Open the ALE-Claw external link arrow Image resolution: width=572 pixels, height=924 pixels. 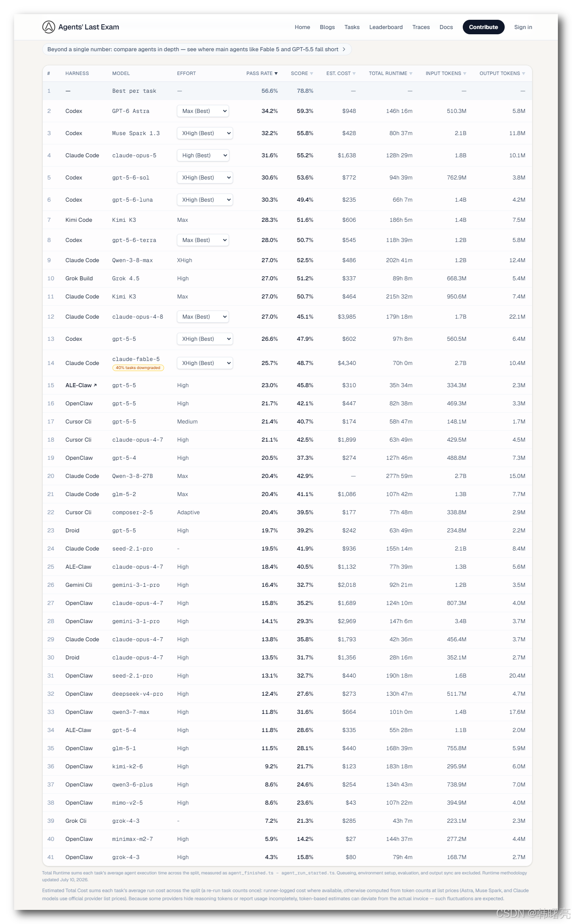[x=95, y=385]
